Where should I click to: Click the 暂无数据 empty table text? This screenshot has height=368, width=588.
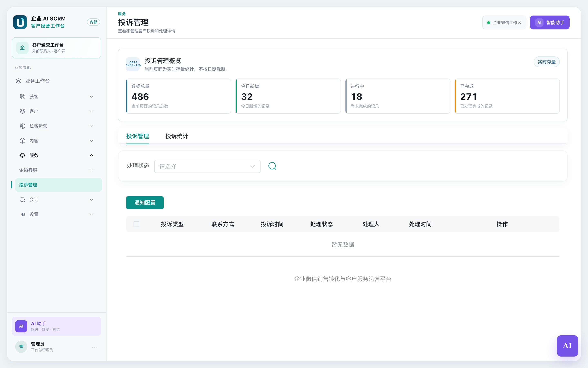(343, 245)
